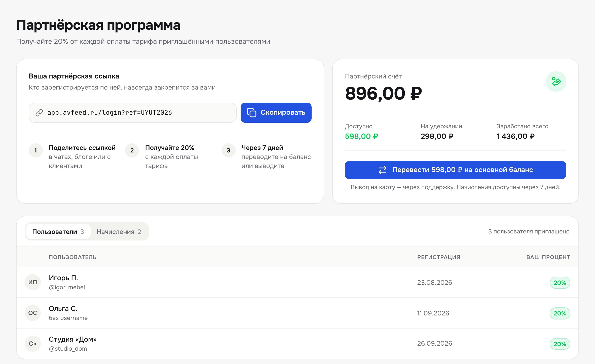
Task: Click the link chain icon in referral field
Action: 39,113
